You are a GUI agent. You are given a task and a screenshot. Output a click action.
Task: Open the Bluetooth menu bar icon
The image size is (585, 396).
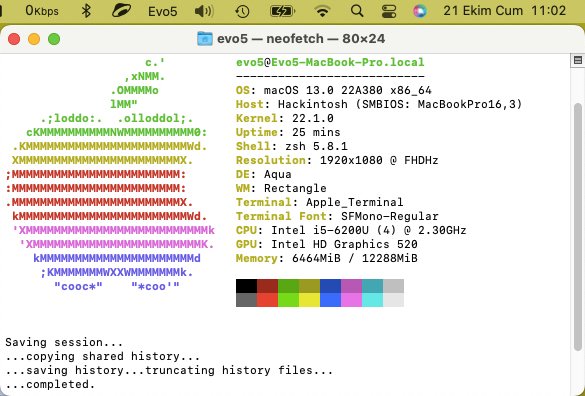86,11
